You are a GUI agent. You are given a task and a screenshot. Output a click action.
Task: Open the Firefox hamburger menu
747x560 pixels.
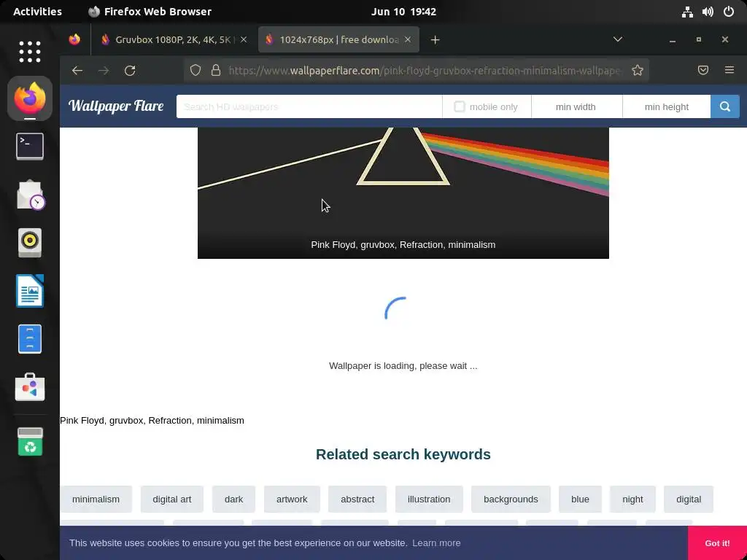point(729,71)
